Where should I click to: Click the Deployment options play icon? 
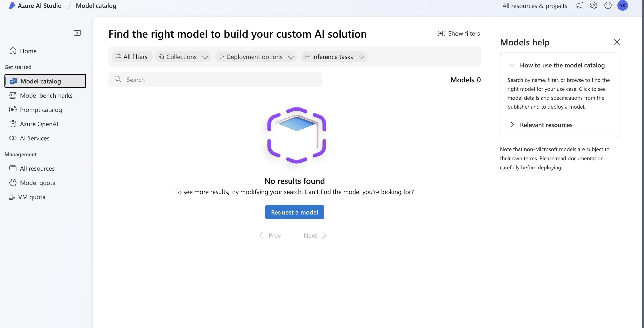[222, 57]
